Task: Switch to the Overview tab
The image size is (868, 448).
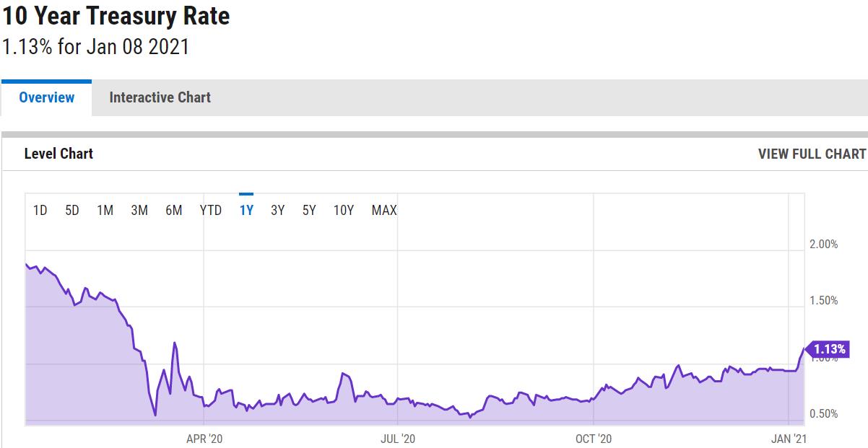Action: [x=46, y=97]
